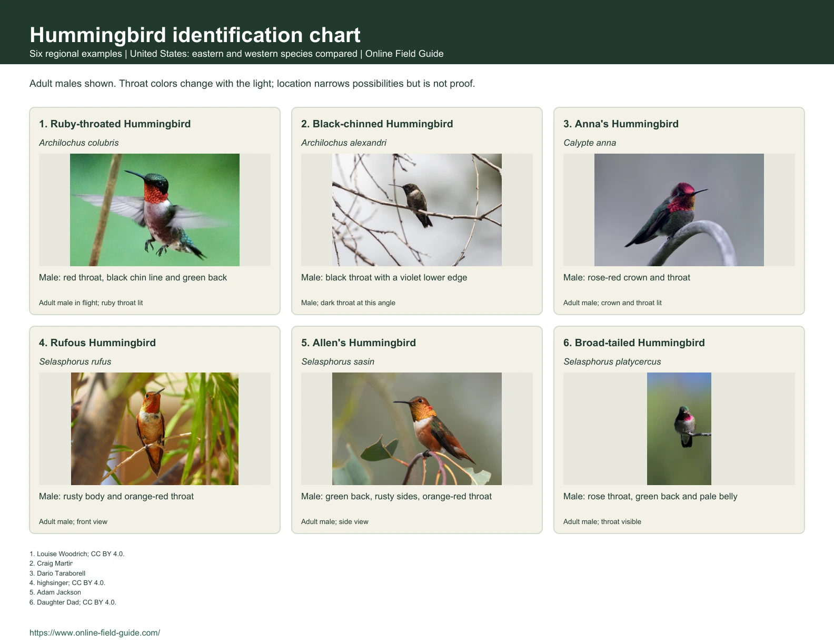The width and height of the screenshot is (834, 644).
Task: Click heading '1. Ruby-throated Hummingbird'
Action: coord(115,124)
